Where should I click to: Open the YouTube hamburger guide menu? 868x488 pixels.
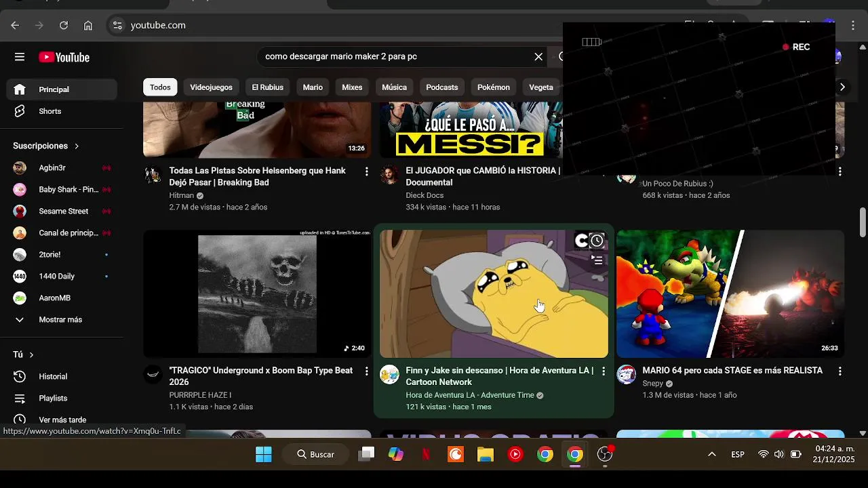pos(20,57)
